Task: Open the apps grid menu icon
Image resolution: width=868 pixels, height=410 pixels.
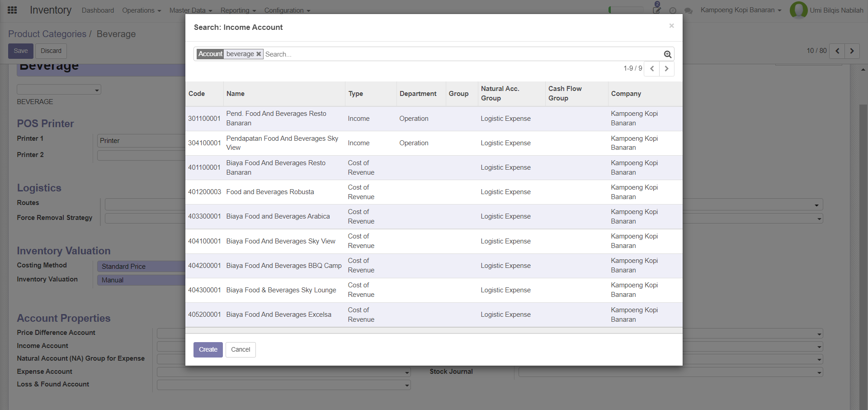Action: (x=12, y=10)
